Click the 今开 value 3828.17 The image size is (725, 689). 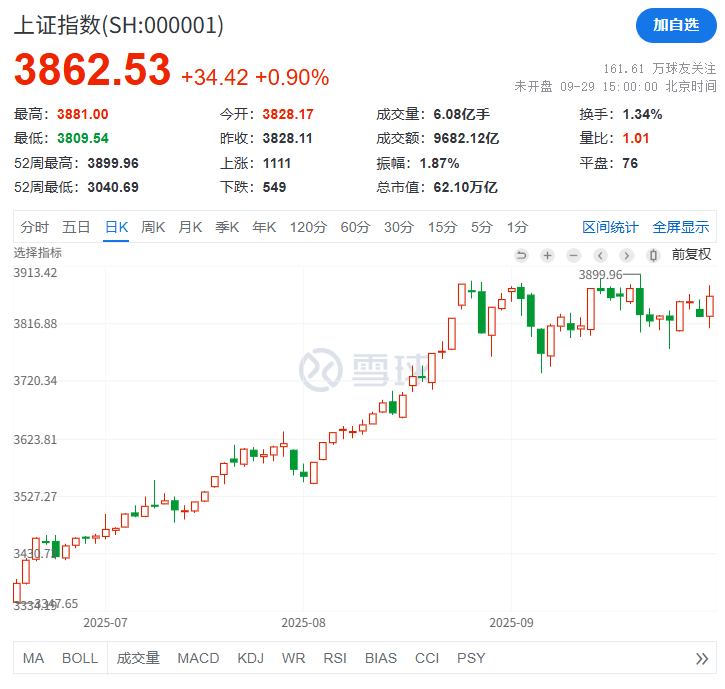(288, 114)
